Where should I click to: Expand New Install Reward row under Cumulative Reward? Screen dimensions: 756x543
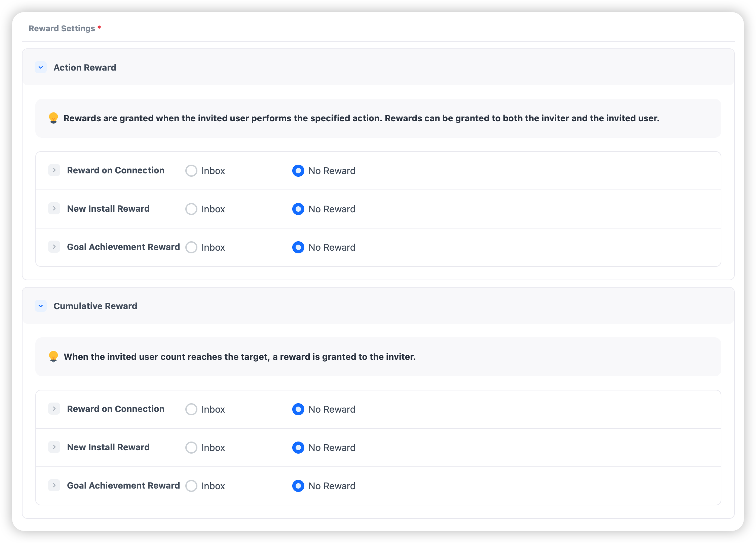coord(54,447)
